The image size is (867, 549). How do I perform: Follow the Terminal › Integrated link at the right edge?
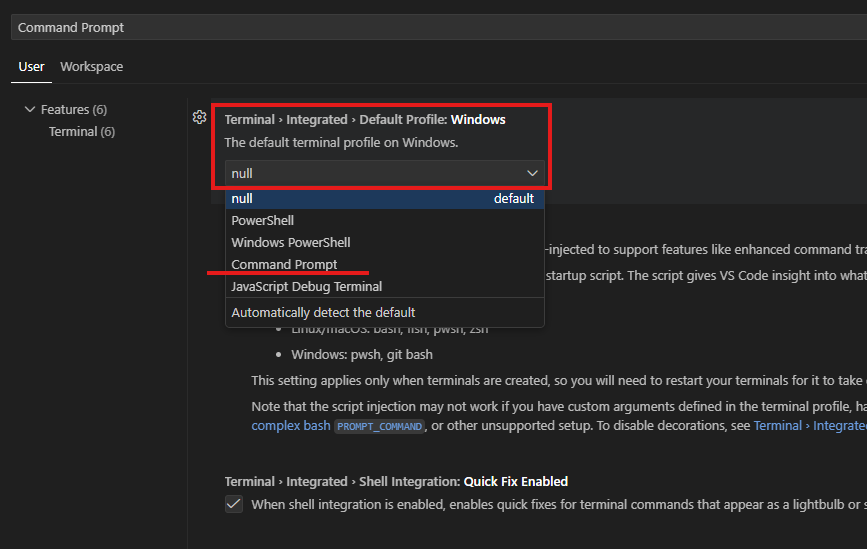(810, 426)
